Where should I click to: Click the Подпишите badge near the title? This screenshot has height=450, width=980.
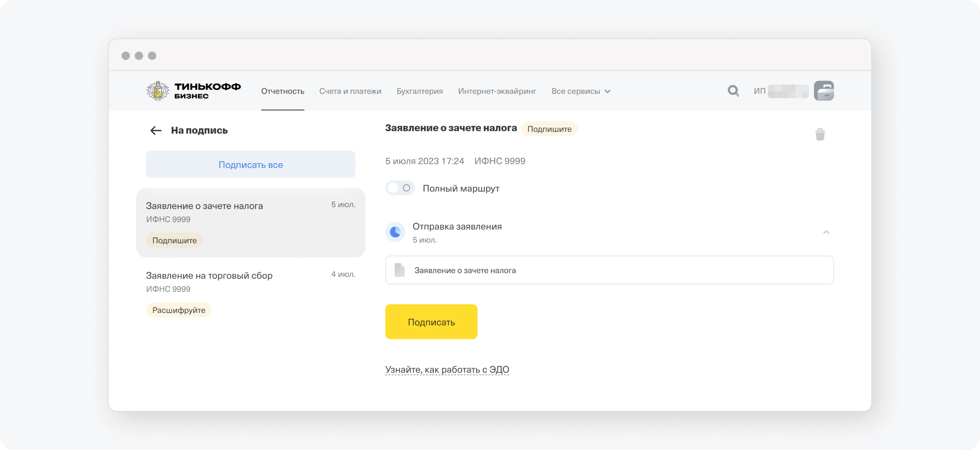tap(549, 129)
